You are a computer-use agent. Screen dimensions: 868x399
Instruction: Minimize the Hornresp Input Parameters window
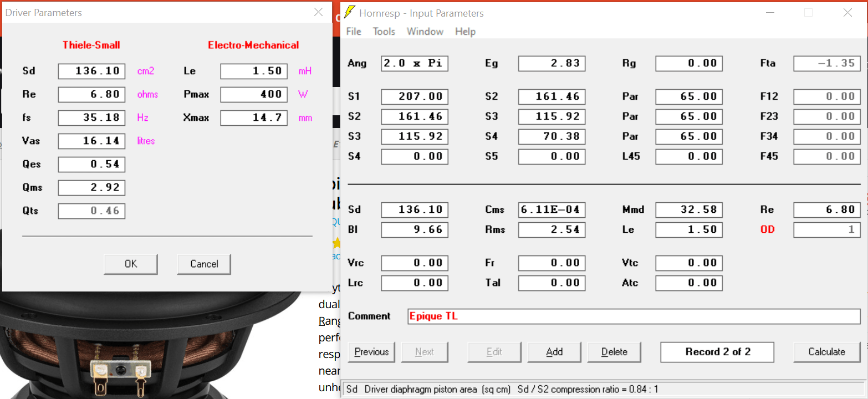[770, 12]
